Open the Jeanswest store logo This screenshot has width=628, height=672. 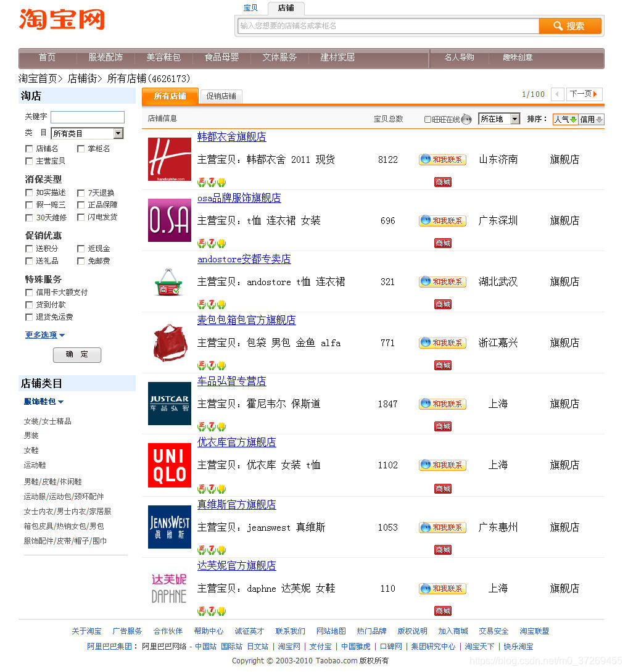(170, 527)
